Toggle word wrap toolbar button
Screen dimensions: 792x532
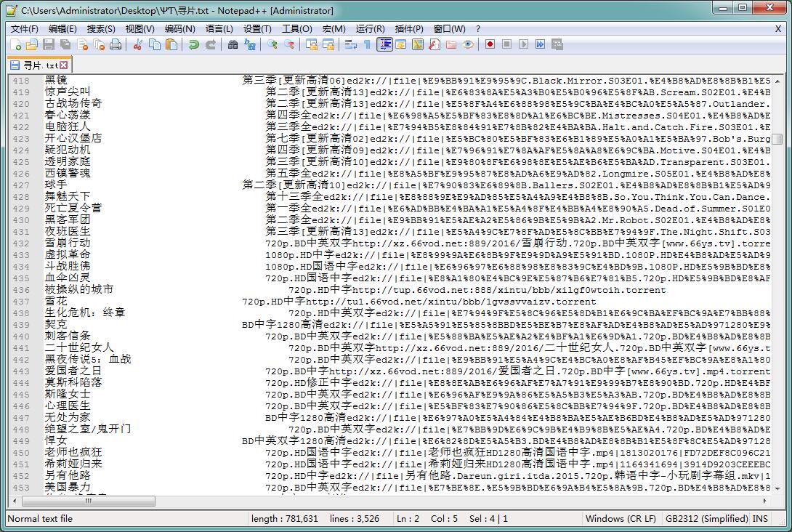coord(350,45)
